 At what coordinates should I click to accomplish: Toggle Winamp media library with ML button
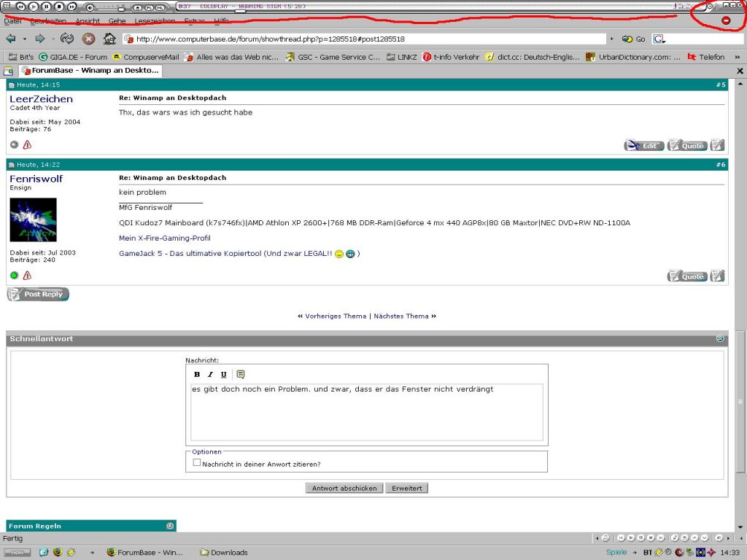click(x=160, y=7)
